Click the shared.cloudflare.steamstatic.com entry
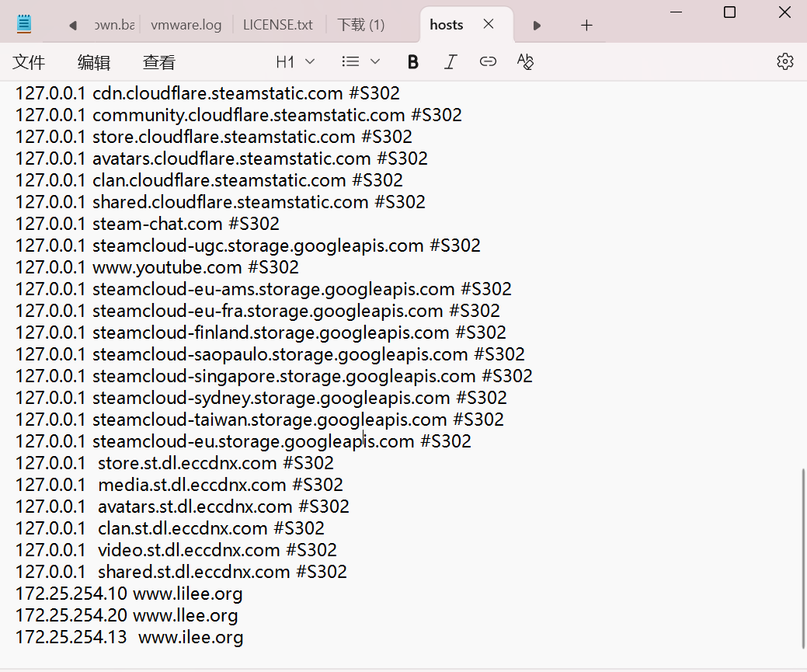 (221, 202)
